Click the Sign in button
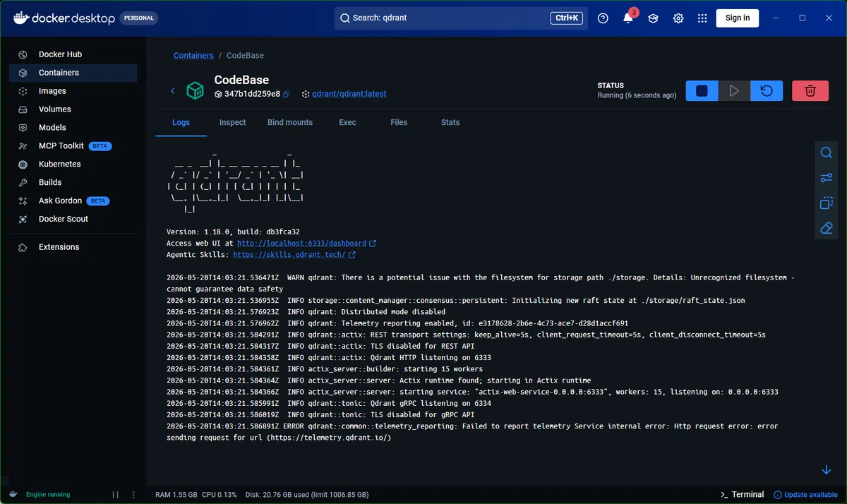847x504 pixels. [x=738, y=18]
